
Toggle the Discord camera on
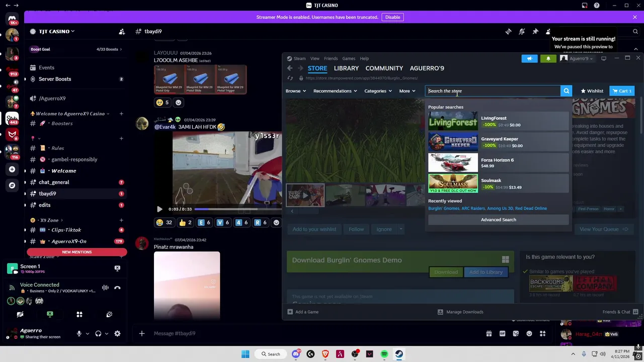20,314
